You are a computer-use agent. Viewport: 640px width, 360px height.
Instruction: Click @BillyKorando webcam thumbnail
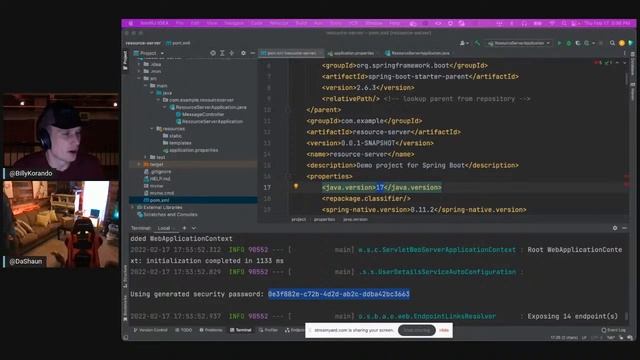(61, 136)
